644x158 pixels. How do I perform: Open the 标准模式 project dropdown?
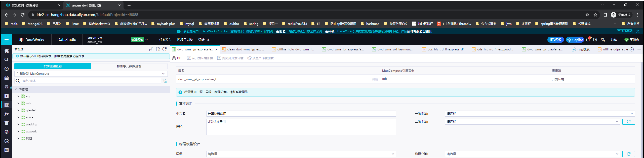(x=139, y=40)
